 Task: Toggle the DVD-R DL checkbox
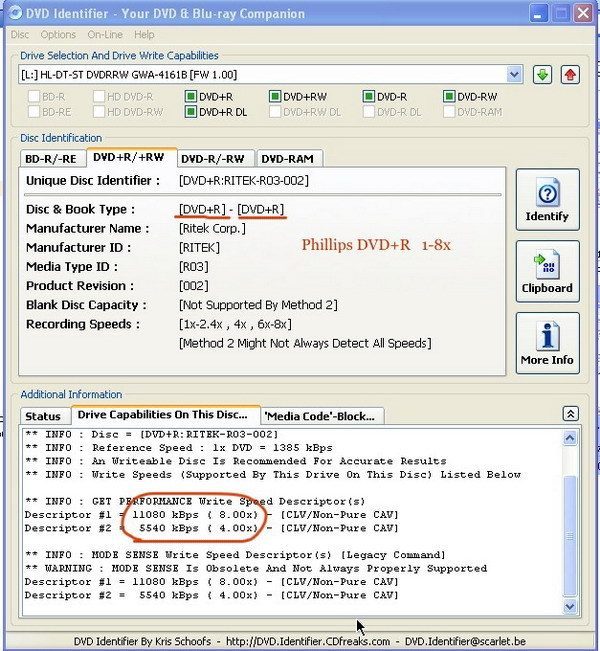point(369,112)
